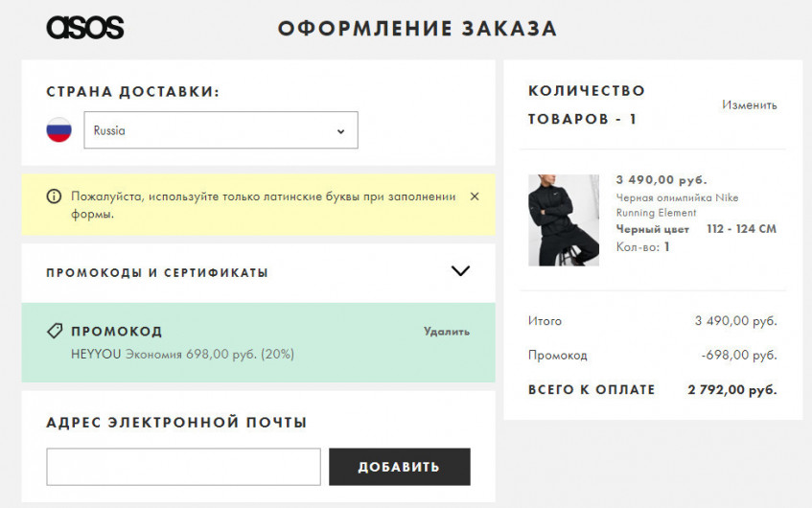
Task: Click the Всего к оплате total amount
Action: coord(731,390)
